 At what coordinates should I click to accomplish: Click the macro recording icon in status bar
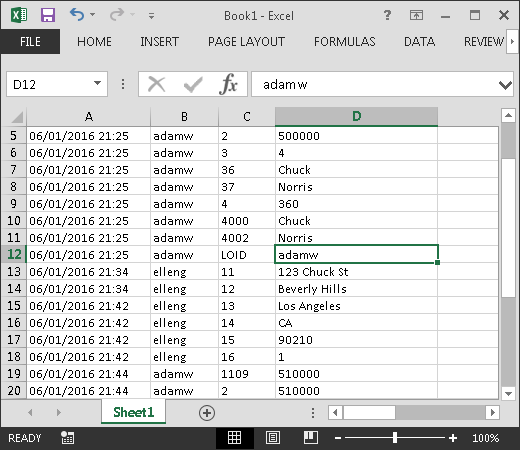pyautogui.click(x=68, y=438)
